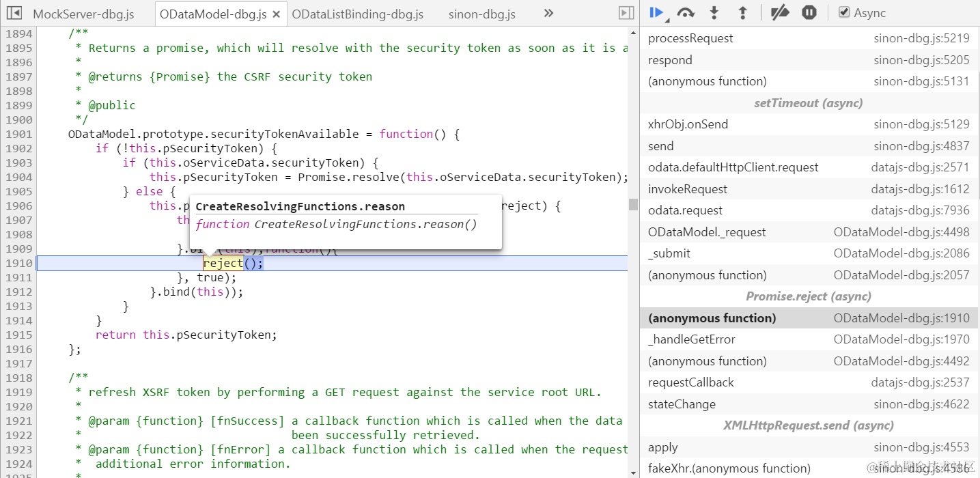
Task: Set breakpoint on line number 1915
Action: (19, 335)
